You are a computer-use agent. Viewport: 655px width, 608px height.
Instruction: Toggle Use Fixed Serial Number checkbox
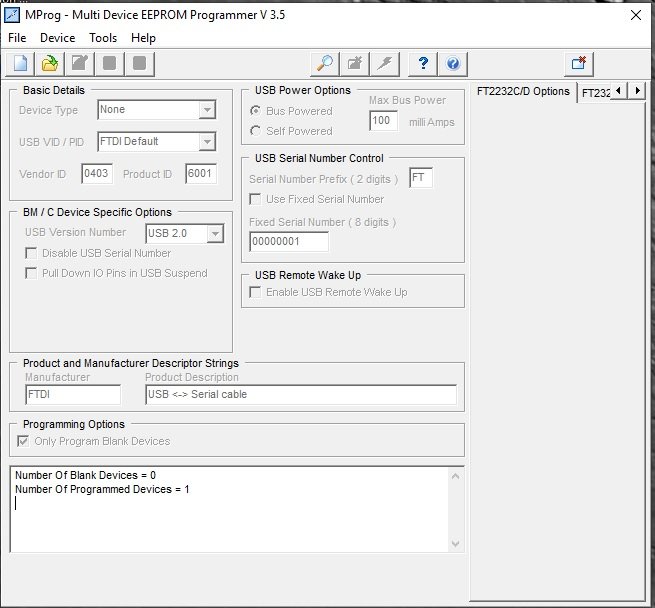click(x=255, y=199)
